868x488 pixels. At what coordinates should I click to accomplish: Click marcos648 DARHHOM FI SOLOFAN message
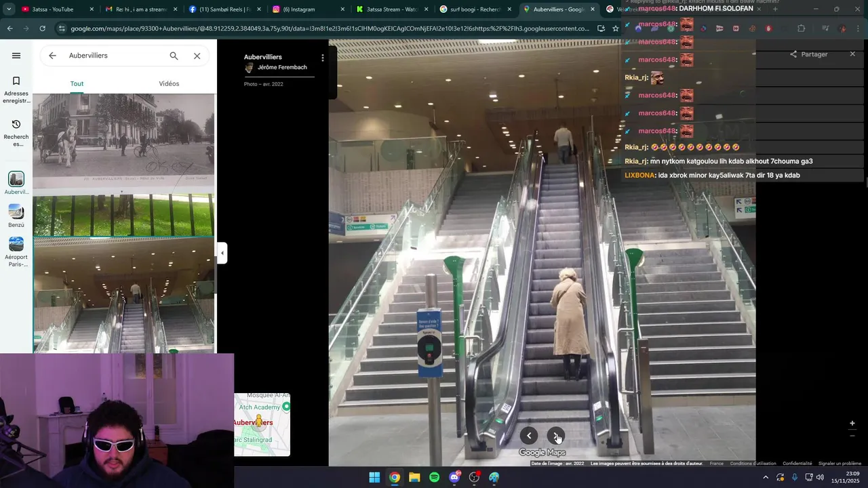coord(696,9)
